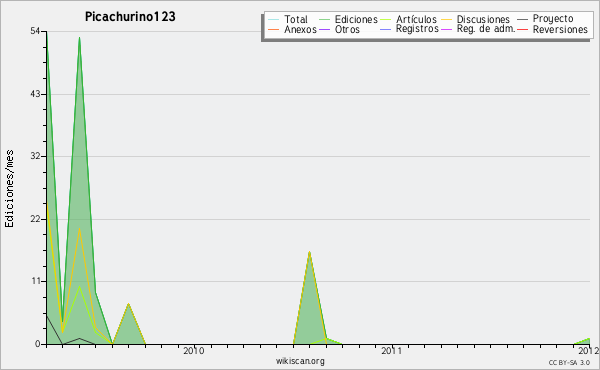600x370 pixels.
Task: Click the Picachurino123 chart title
Action: click(x=130, y=16)
